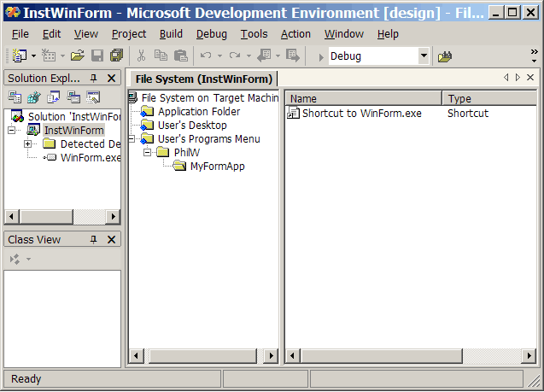The width and height of the screenshot is (544, 392).
Task: Select the User's Desktop folder icon
Action: click(x=147, y=126)
